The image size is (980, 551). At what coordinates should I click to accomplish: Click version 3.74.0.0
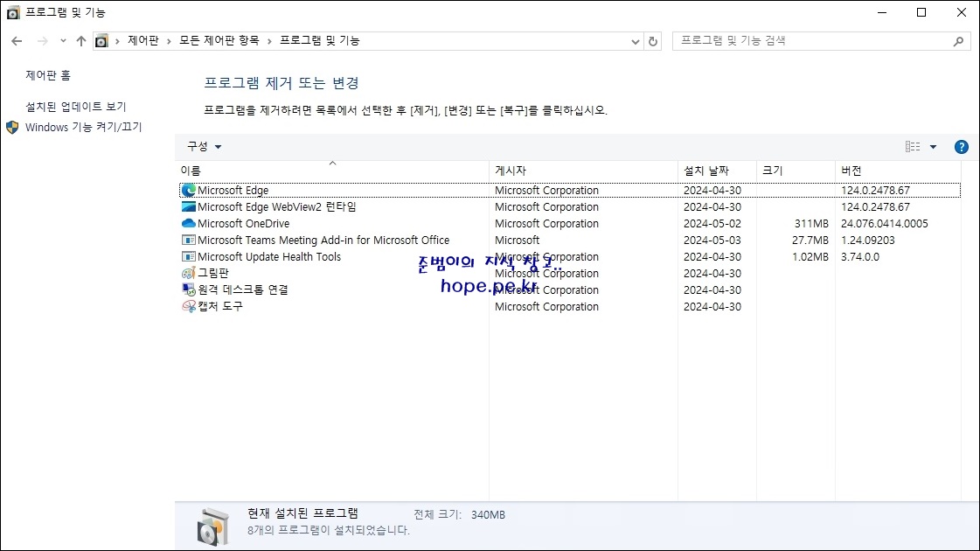point(860,256)
